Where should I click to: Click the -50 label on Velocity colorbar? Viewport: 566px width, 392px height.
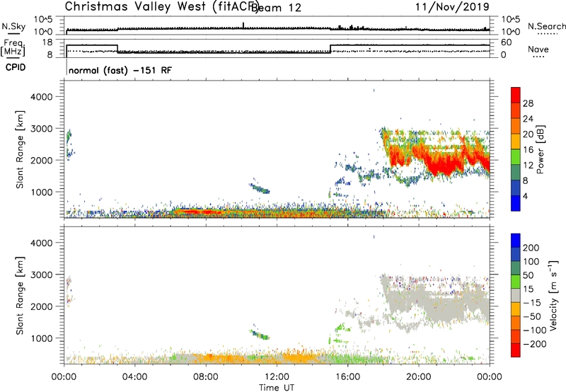point(532,316)
